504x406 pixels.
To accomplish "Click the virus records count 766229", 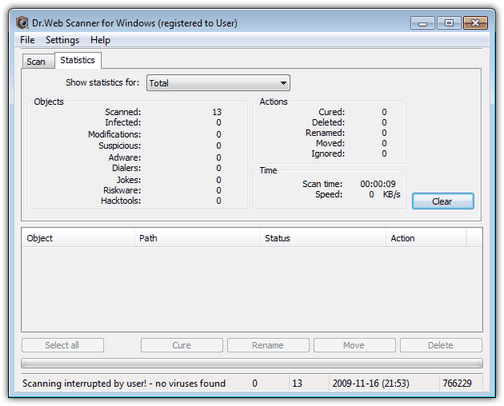I will coord(457,384).
